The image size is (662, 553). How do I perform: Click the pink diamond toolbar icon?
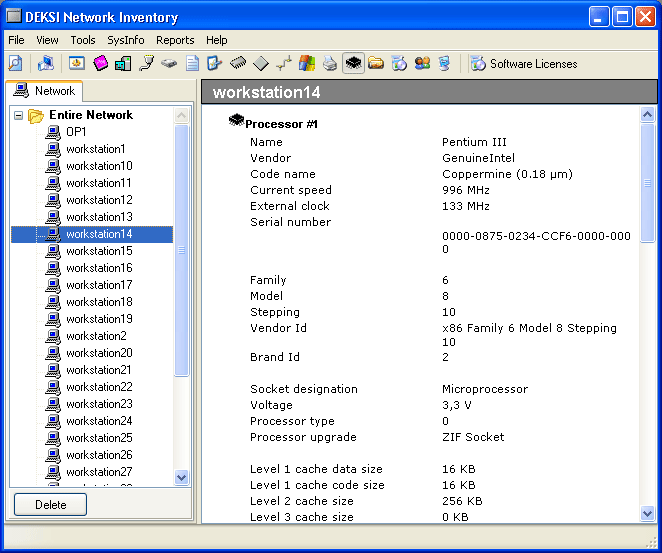100,63
